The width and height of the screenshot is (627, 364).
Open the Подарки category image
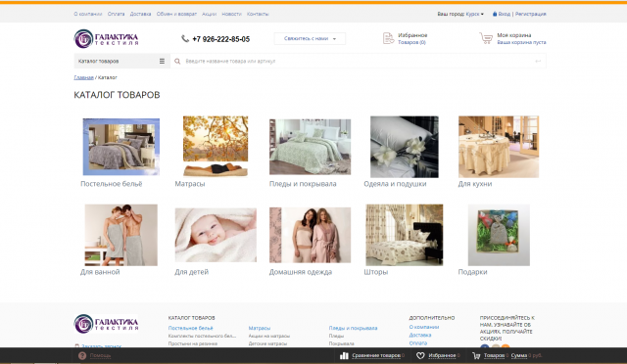pos(499,235)
